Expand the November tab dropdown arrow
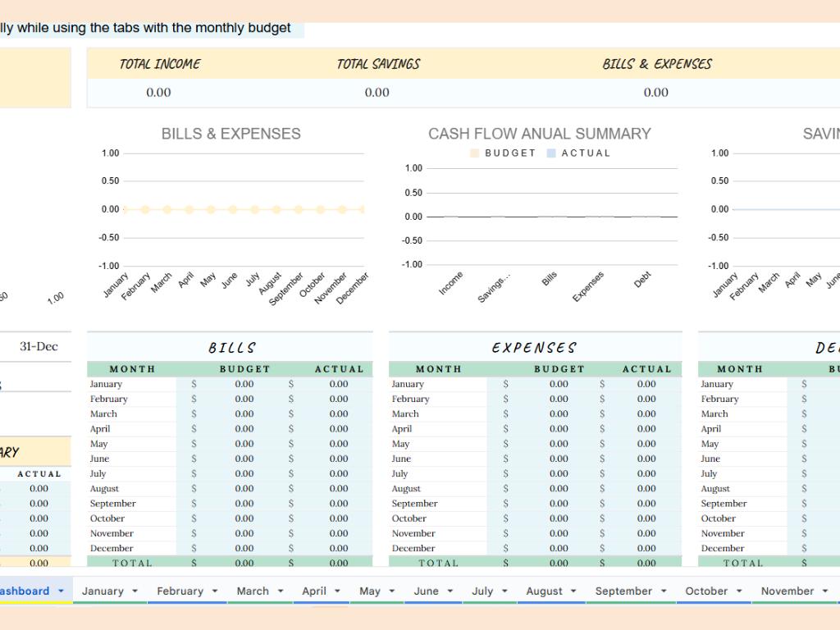 coord(825,591)
